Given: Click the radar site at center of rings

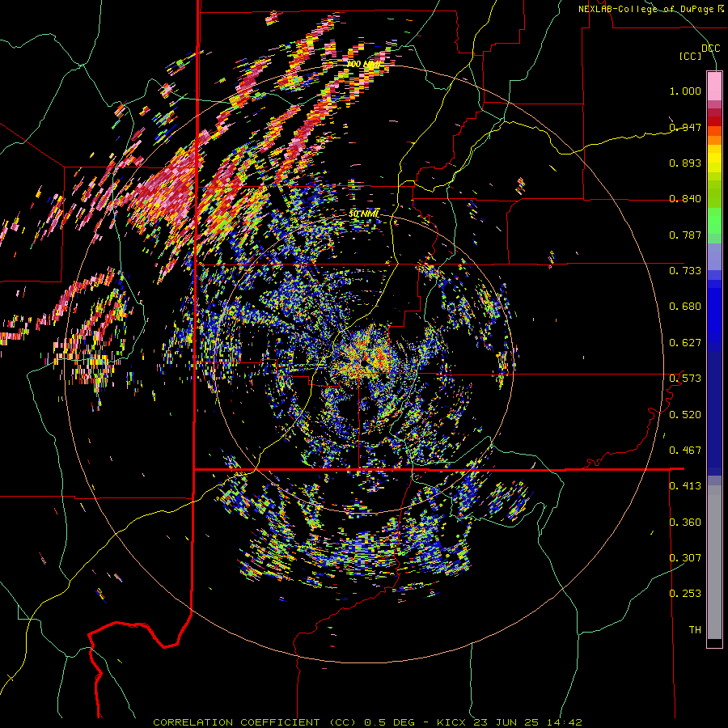Looking at the screenshot, I should 365,362.
